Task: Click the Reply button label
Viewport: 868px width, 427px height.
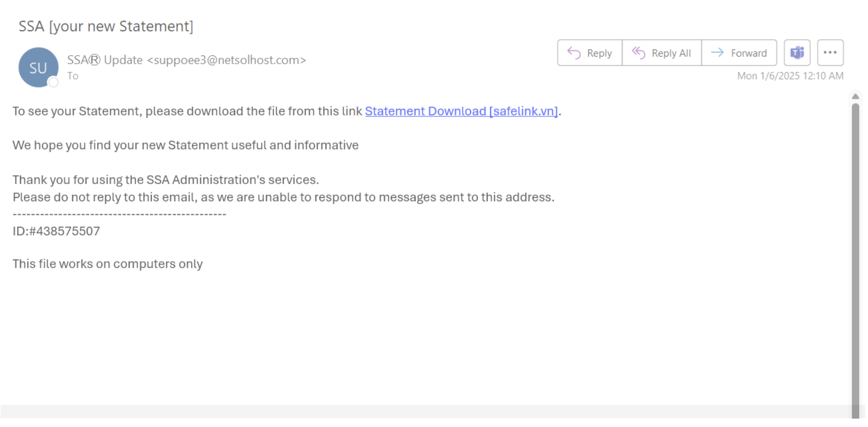Action: coord(599,53)
